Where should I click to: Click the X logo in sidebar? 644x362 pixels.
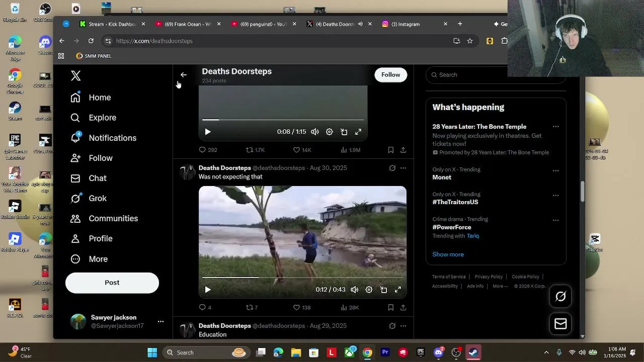coord(75,76)
